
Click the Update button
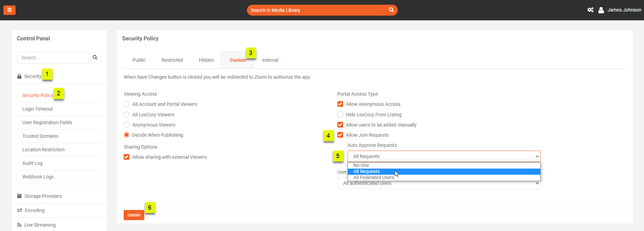pos(134,215)
